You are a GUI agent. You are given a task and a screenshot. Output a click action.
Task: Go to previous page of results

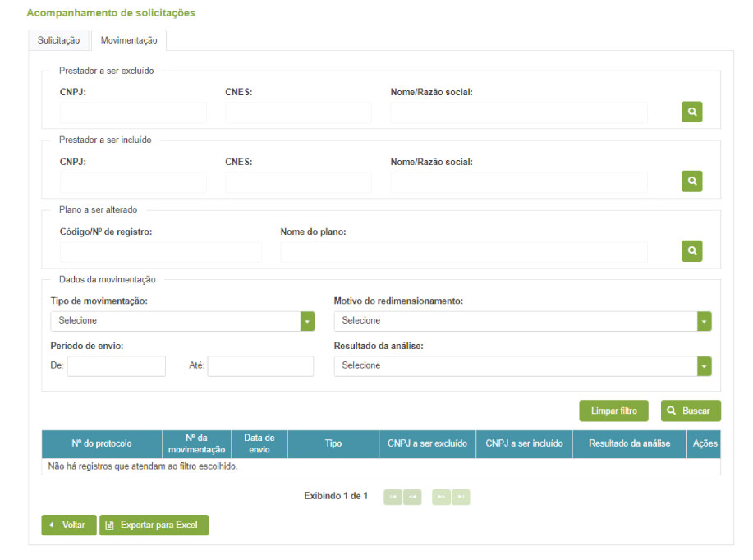[x=412, y=497]
